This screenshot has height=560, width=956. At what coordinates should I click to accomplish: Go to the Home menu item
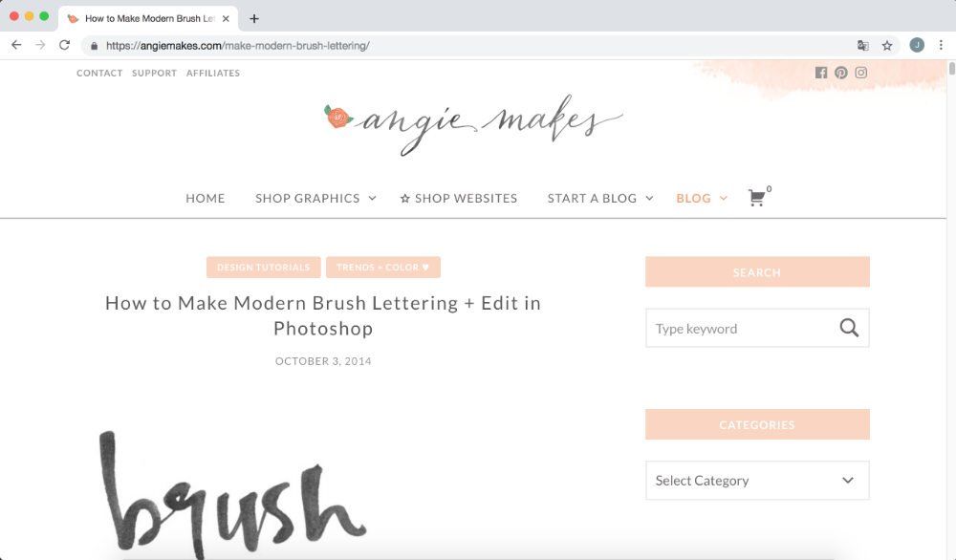point(206,198)
